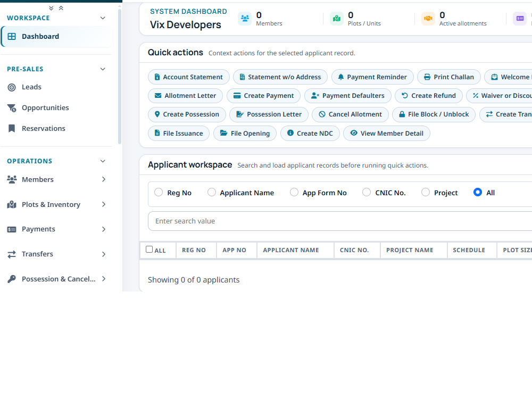Screen dimensions: 532x399
Task: Click the Members stat icon in header
Action: coord(245,18)
